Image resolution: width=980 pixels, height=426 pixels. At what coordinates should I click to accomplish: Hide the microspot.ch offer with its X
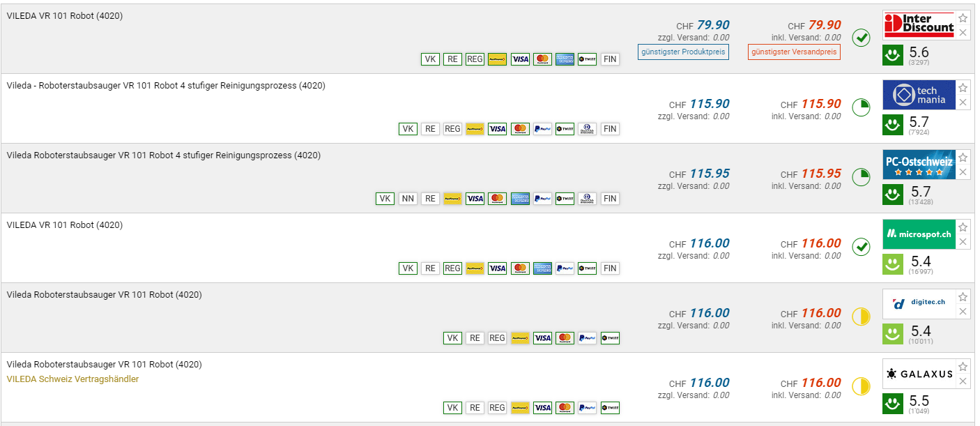point(963,242)
